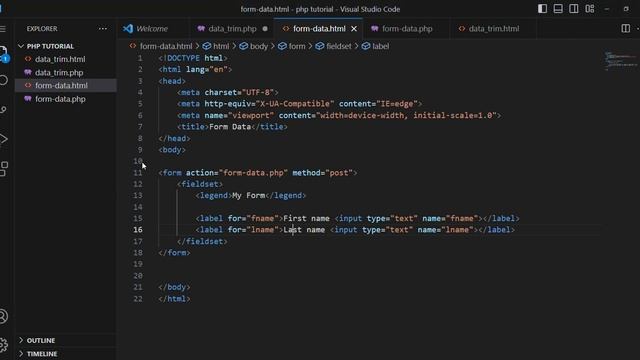The width and height of the screenshot is (640, 360).
Task: Select the form-data.html tab
Action: (x=319, y=29)
